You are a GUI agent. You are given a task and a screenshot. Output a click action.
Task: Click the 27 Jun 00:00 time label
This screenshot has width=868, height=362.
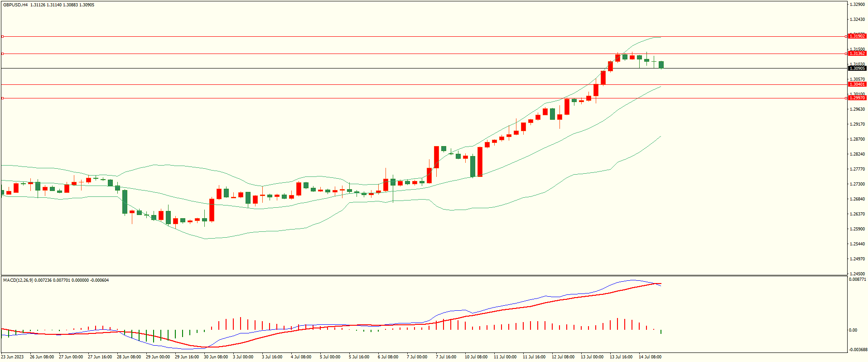point(71,357)
